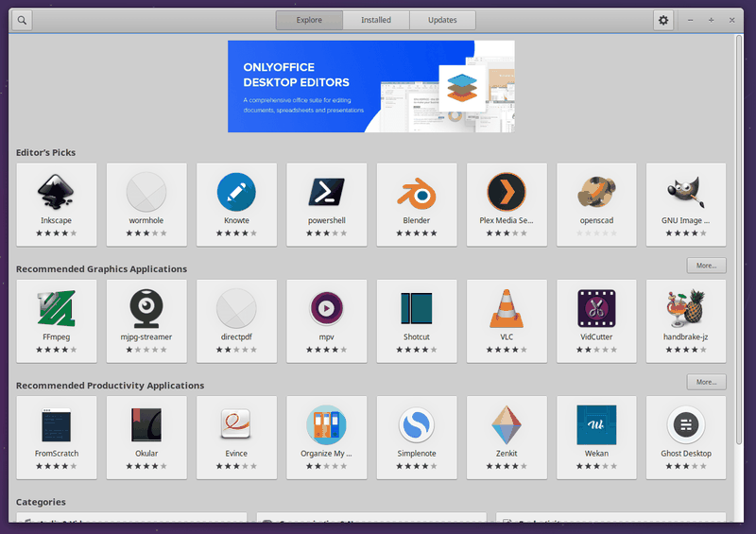Open the Wekan app icon
This screenshot has height=534, width=756.
pyautogui.click(x=596, y=425)
